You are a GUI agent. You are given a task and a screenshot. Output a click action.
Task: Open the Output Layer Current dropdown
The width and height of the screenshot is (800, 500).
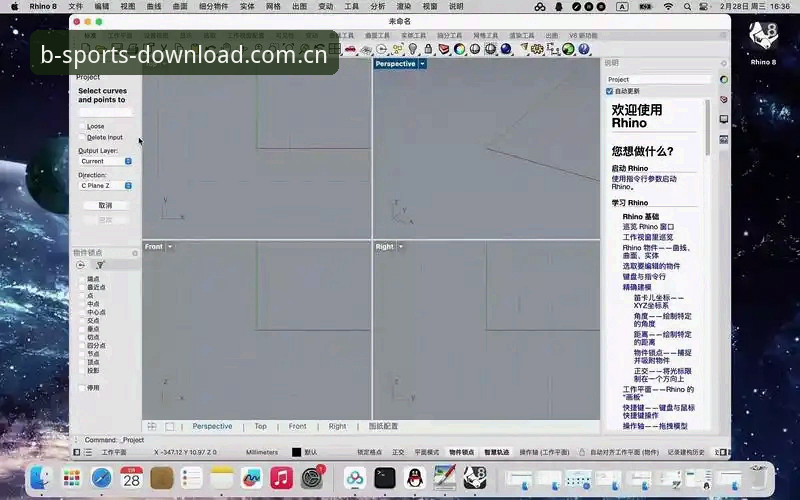(x=106, y=161)
